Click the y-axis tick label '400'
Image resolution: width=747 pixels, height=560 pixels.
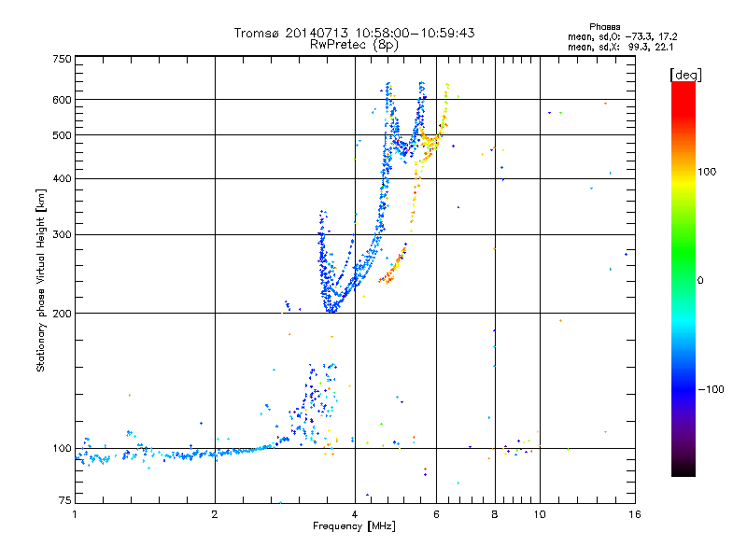(x=62, y=178)
